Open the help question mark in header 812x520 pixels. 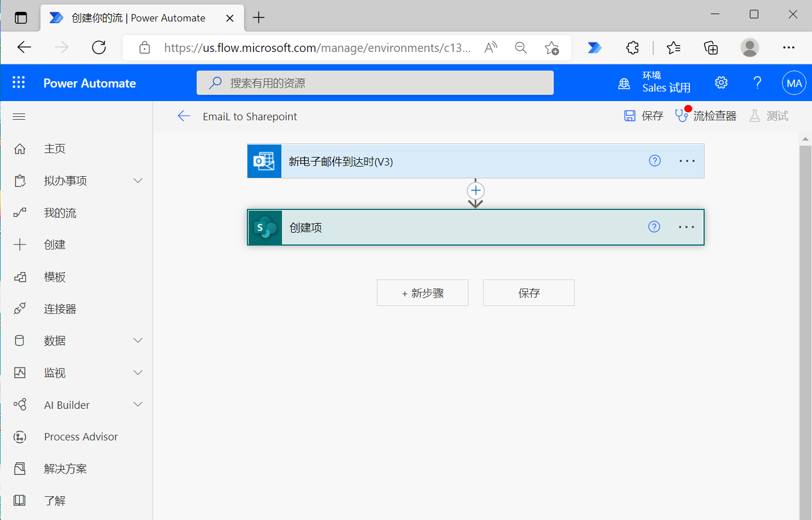[757, 83]
